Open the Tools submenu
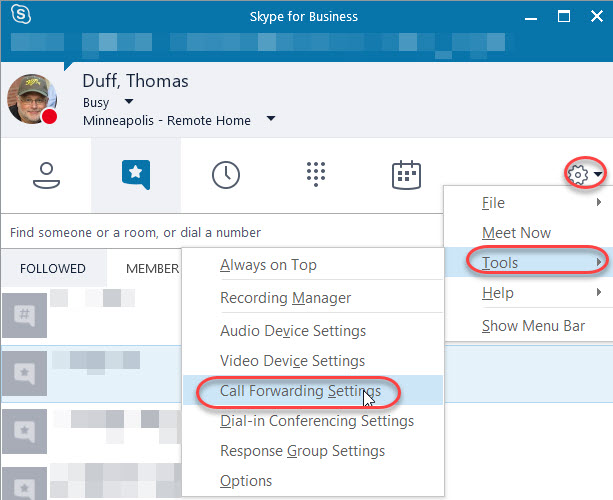Image resolution: width=613 pixels, height=500 pixels. coord(528,263)
